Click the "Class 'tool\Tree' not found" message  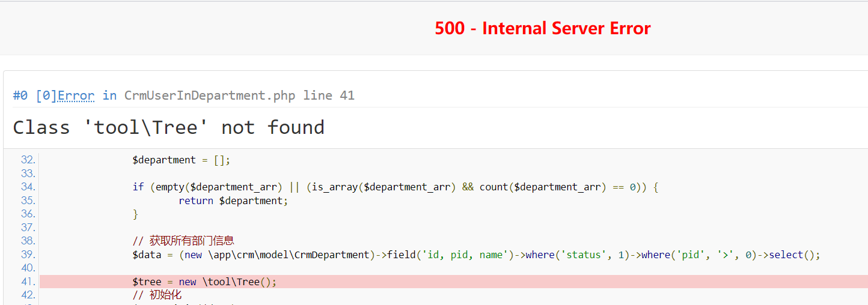[168, 127]
